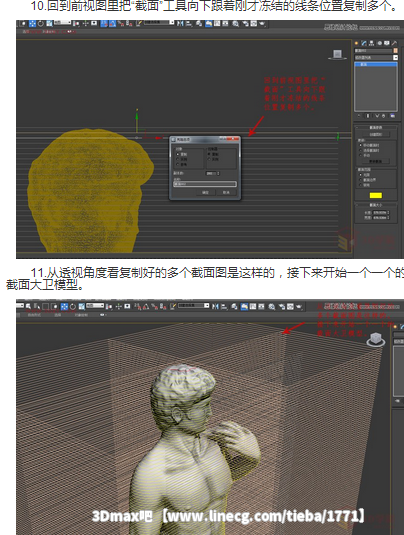Click Width value field in Section Size

coord(379,218)
